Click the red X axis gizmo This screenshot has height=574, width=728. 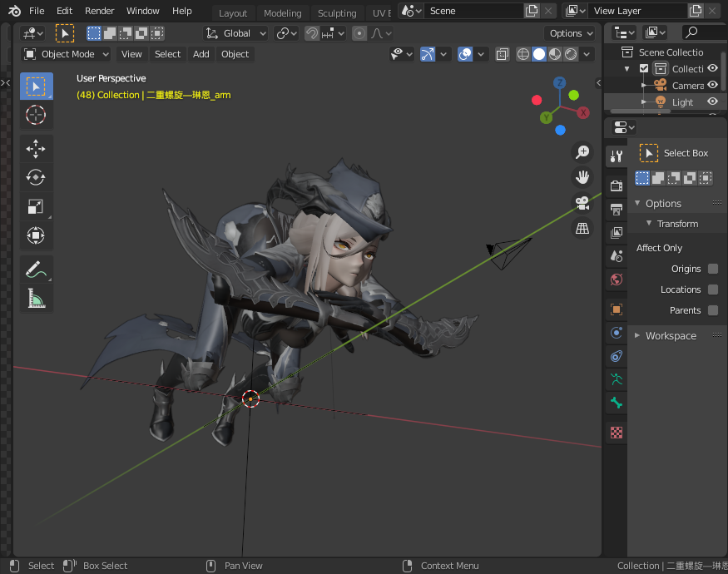(x=584, y=112)
